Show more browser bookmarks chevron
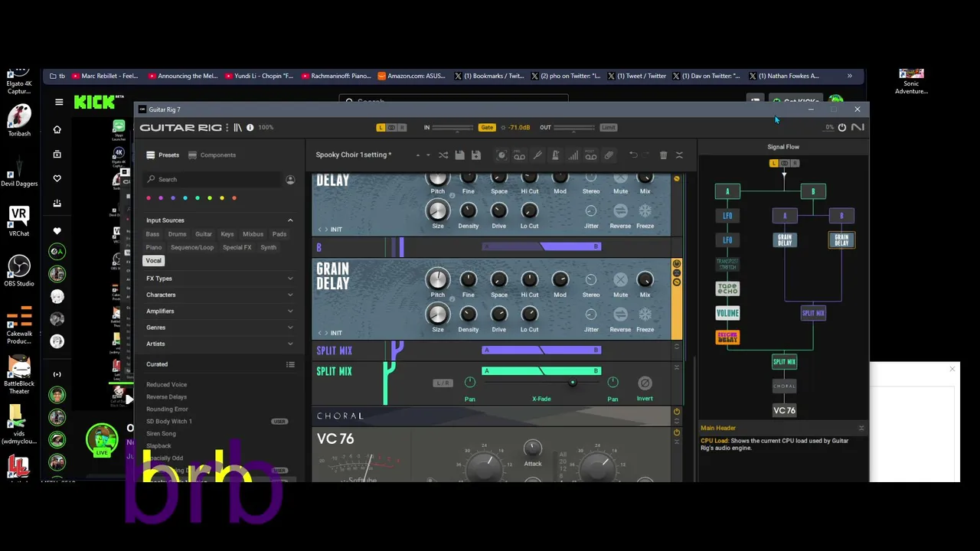This screenshot has height=551, width=980. click(849, 76)
